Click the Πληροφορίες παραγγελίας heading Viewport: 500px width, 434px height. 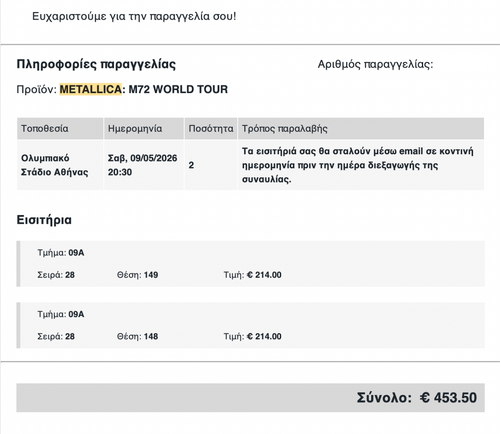[96, 64]
